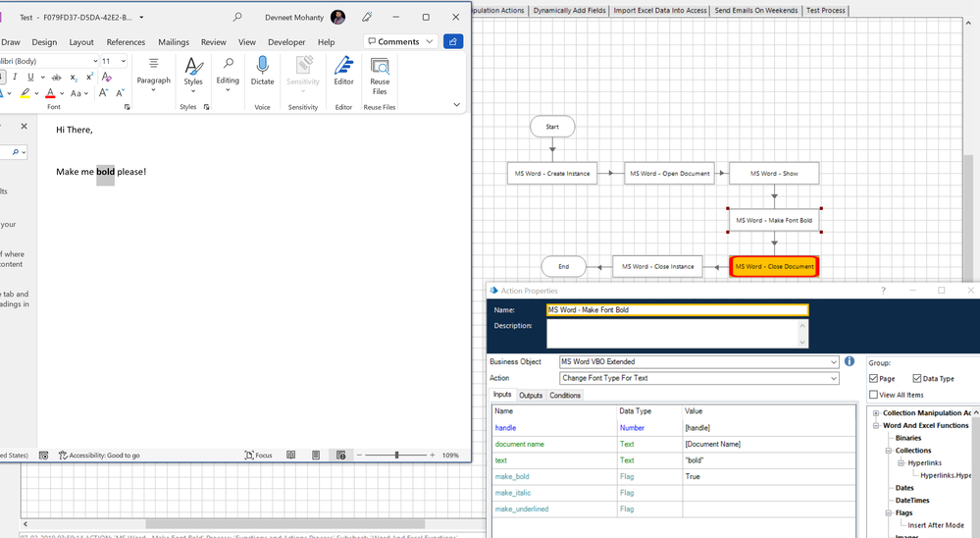Click the Text Highlight Color pen icon
This screenshot has width=980, height=538.
point(25,93)
